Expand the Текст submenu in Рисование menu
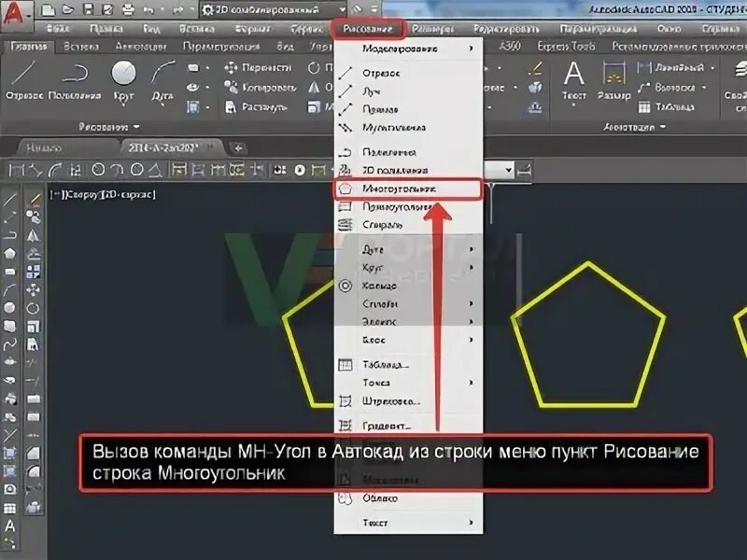Viewport: 747px width, 560px height. 409,523
